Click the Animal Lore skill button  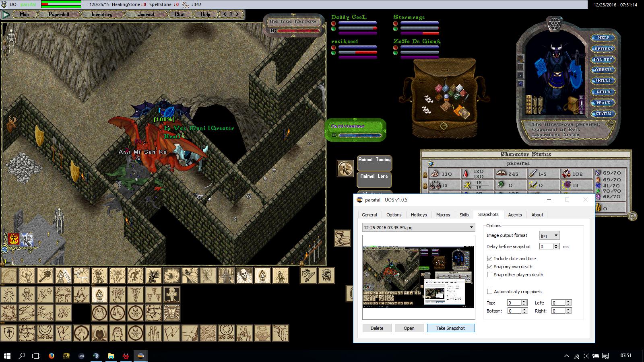pos(374,179)
